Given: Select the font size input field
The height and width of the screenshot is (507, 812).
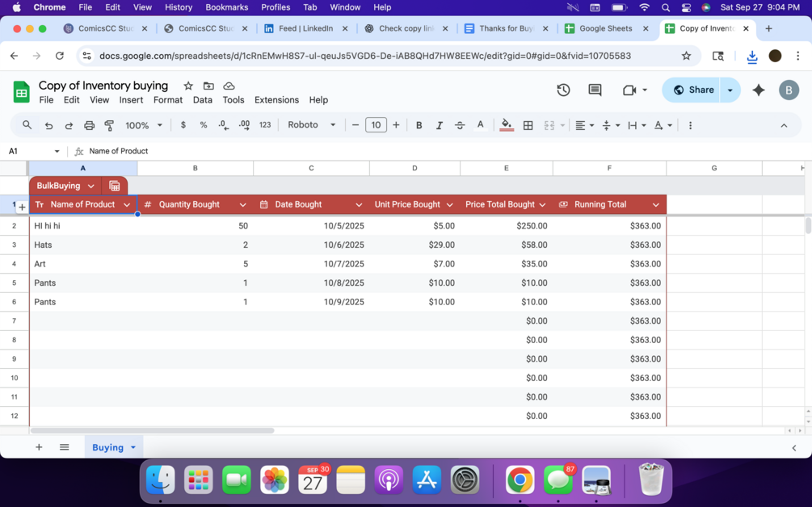Looking at the screenshot, I should (x=376, y=125).
